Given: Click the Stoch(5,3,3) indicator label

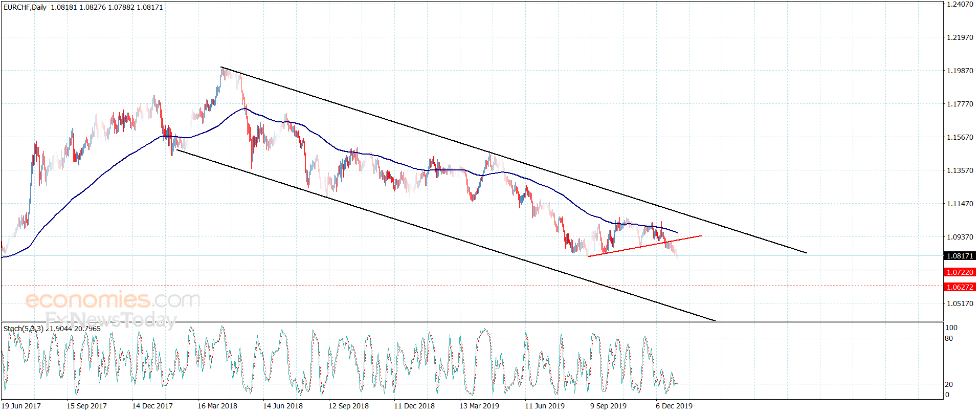Looking at the screenshot, I should tap(24, 329).
